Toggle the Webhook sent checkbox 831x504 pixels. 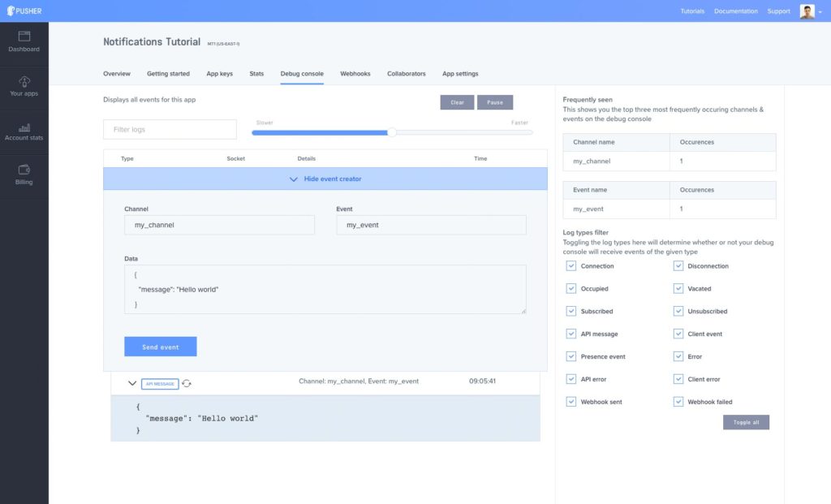click(571, 402)
